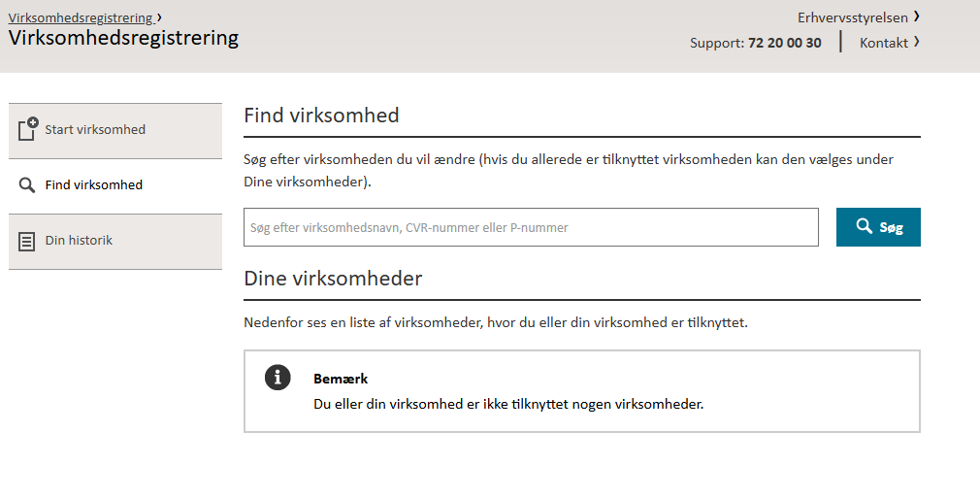
Task: Click the round info icon in the Bemærk box
Action: 278,378
